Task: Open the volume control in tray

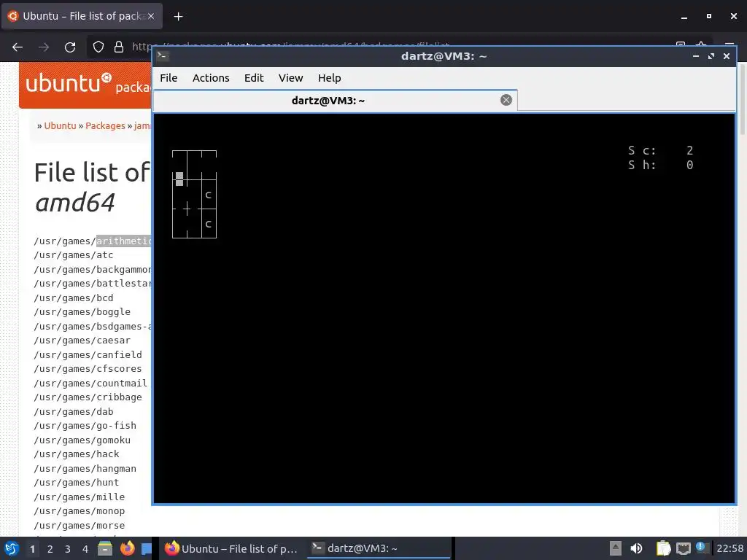Action: pos(636,548)
